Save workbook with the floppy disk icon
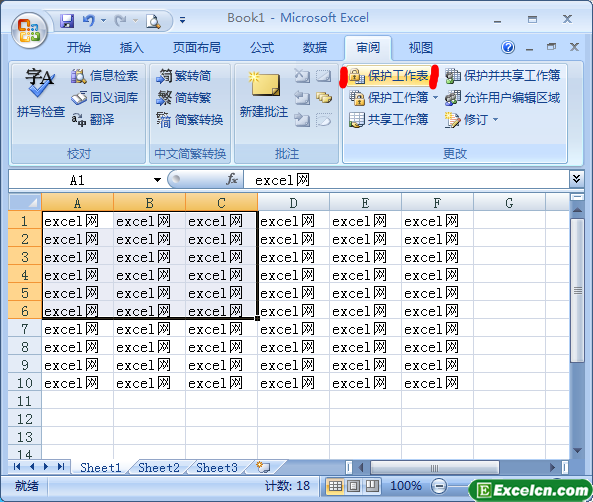The width and height of the screenshot is (593, 502). click(x=67, y=20)
